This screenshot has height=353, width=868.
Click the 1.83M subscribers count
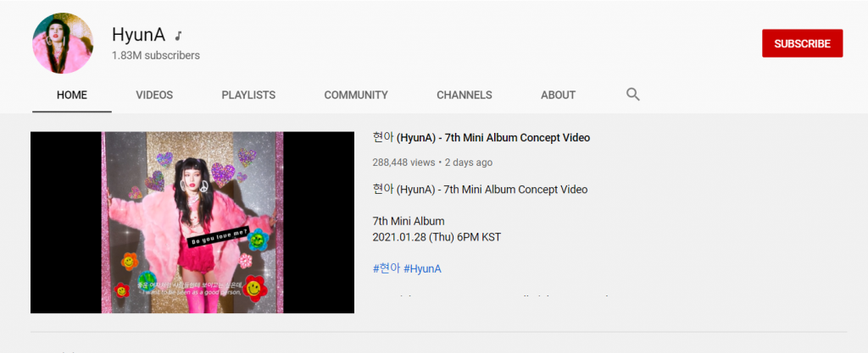pos(156,56)
